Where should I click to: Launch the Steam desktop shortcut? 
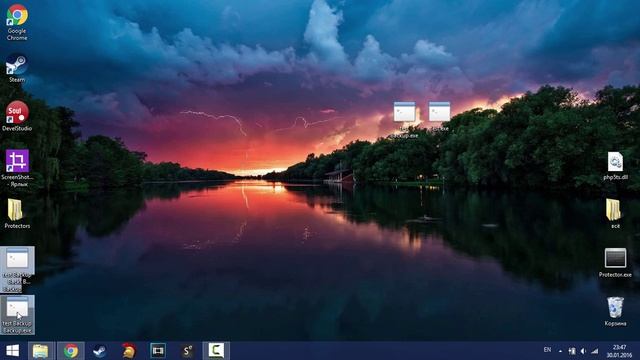click(x=17, y=68)
